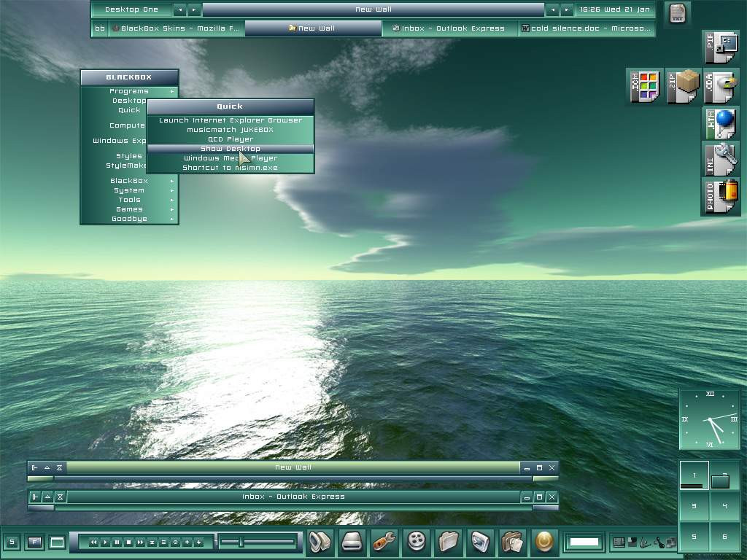747x560 pixels.
Task: Pause playback in the media controller
Action: (117, 542)
